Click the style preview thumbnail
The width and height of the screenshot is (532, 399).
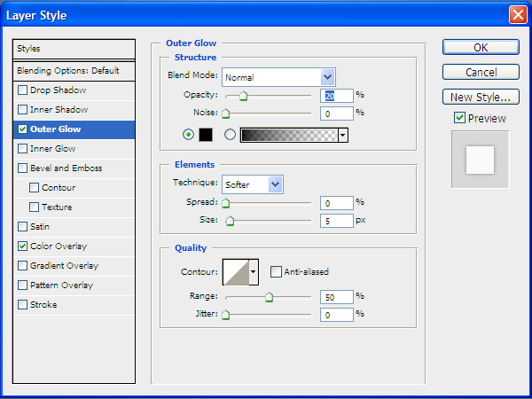480,160
